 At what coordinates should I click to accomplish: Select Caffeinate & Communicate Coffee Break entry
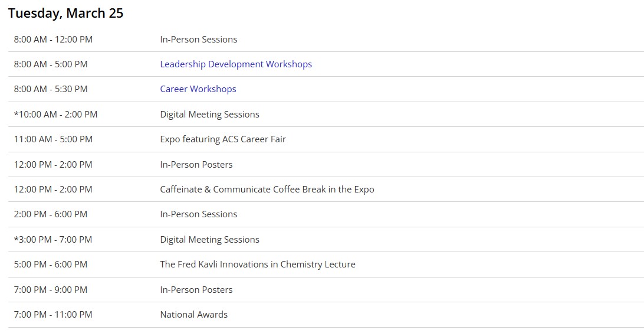267,190
